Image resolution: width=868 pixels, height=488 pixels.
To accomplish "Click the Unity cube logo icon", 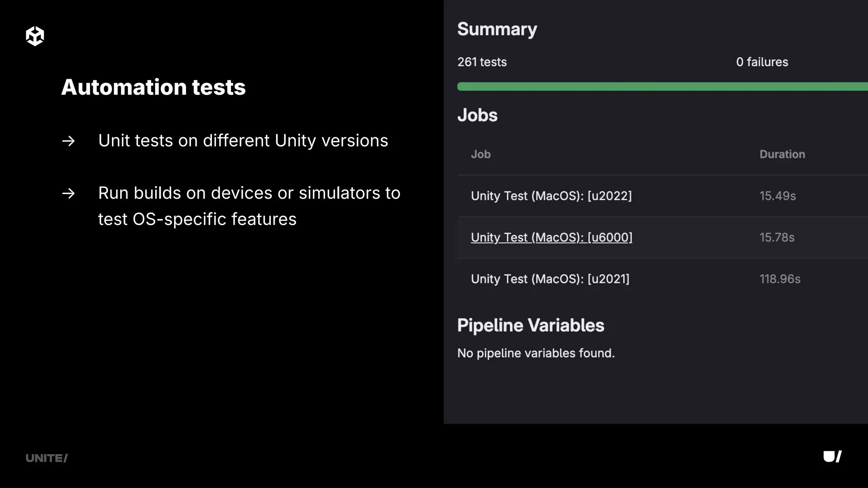I will 35,36.
